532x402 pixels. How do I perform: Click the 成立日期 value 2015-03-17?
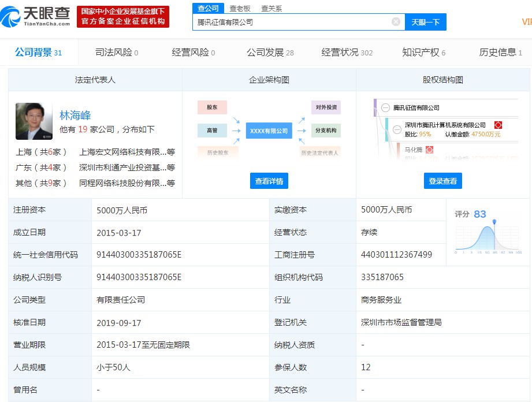pos(119,233)
